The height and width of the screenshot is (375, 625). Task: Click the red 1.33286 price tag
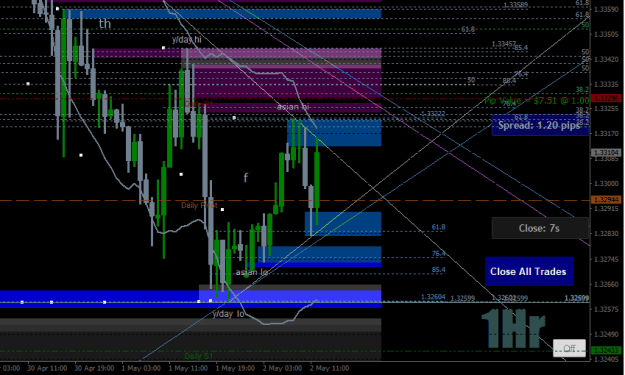click(606, 98)
